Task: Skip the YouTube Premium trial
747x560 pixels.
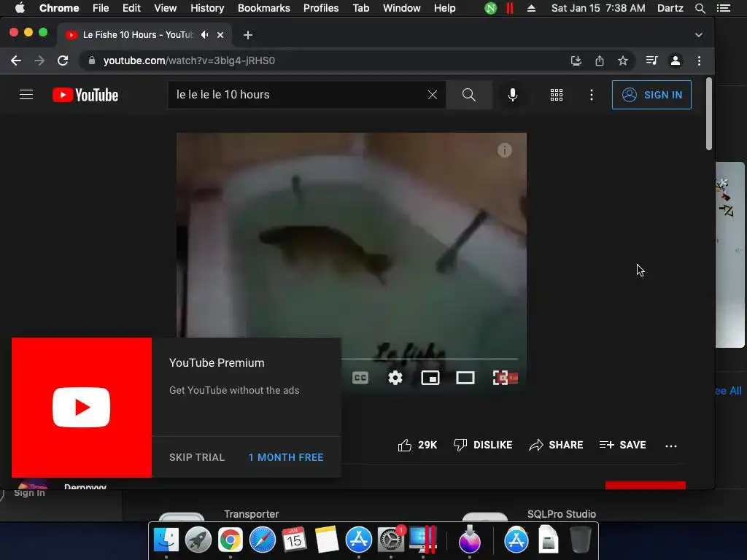Action: (x=197, y=457)
